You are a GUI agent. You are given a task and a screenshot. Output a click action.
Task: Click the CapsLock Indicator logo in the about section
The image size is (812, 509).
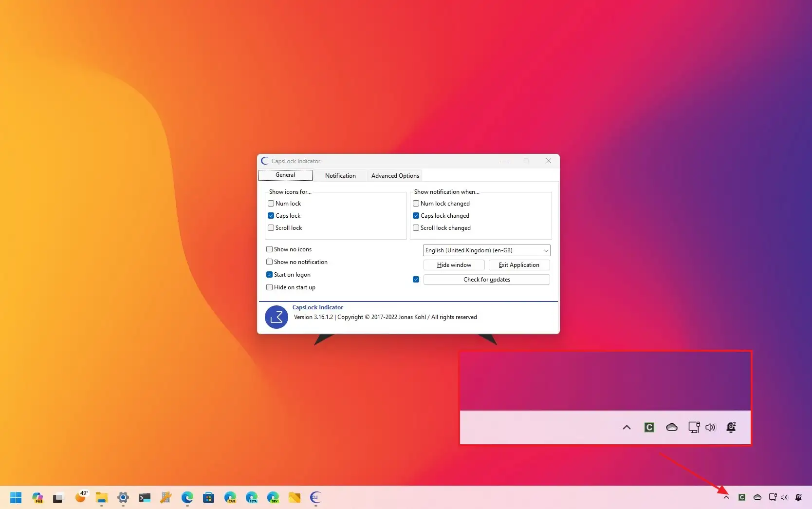click(276, 317)
